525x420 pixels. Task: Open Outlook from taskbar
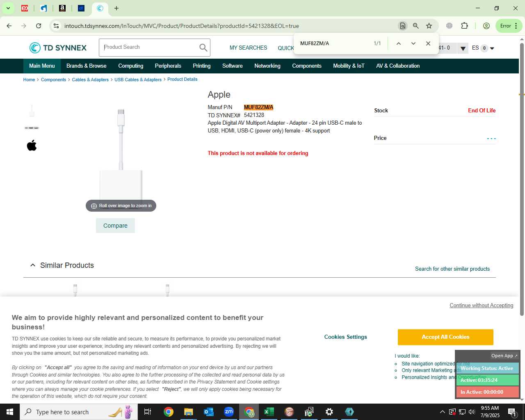click(x=208, y=412)
